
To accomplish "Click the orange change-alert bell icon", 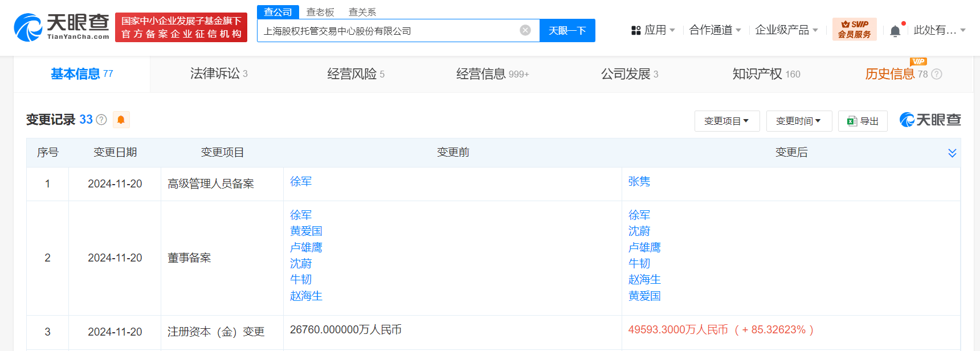I will (x=121, y=120).
